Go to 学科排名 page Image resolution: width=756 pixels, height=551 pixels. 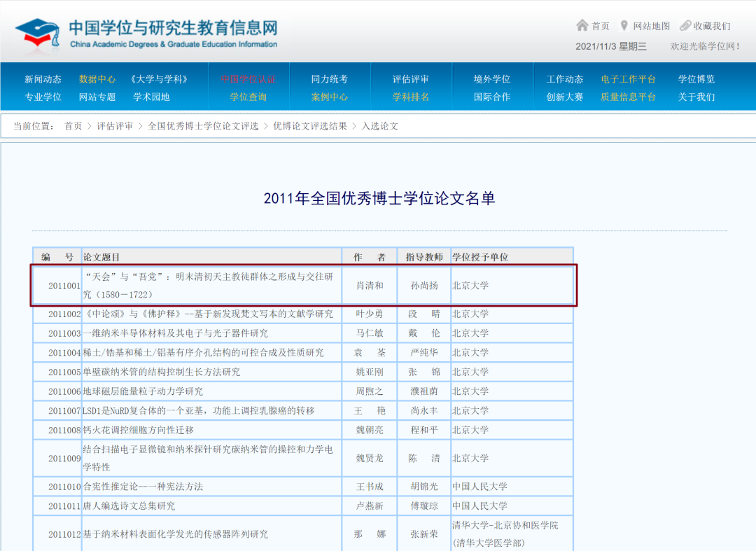tap(411, 97)
